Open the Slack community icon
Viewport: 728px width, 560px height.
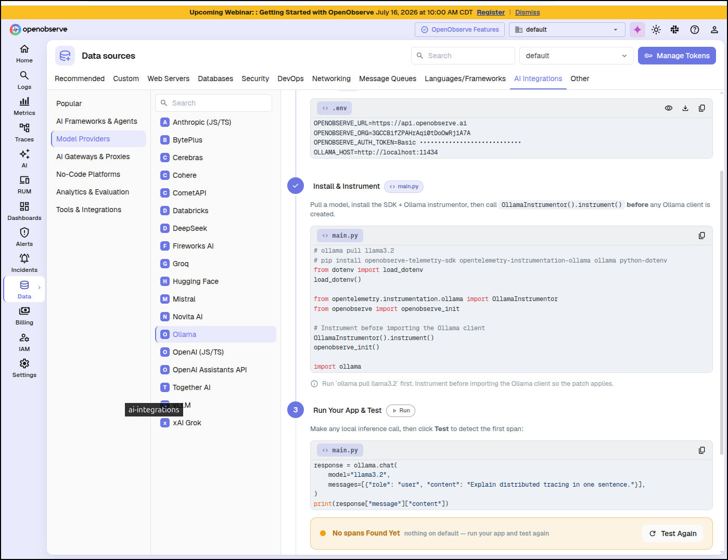click(675, 30)
